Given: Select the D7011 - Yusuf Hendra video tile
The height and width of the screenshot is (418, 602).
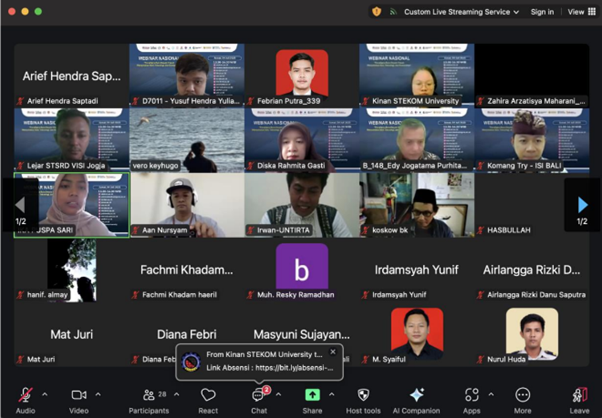Looking at the screenshot, I should click(187, 75).
